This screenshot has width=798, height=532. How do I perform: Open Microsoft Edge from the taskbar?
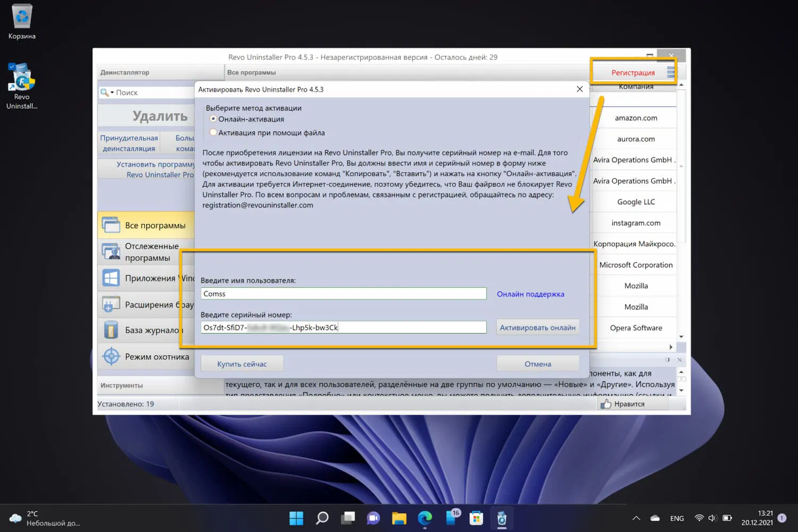pos(425,518)
